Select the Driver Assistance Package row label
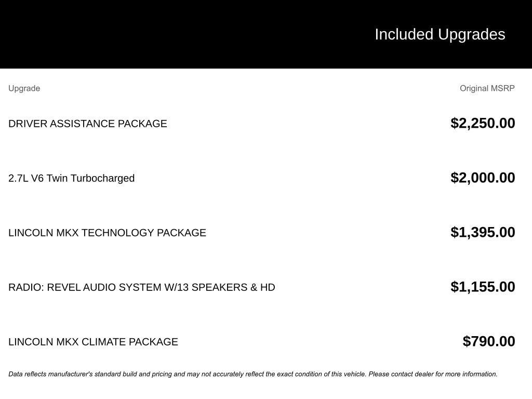This screenshot has width=532, height=399. point(87,124)
